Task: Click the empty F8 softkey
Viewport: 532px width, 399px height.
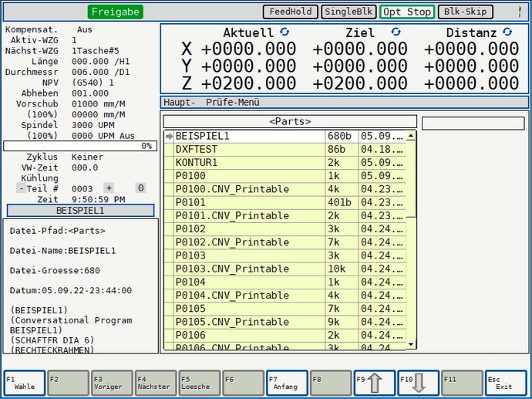Action: 331,383
